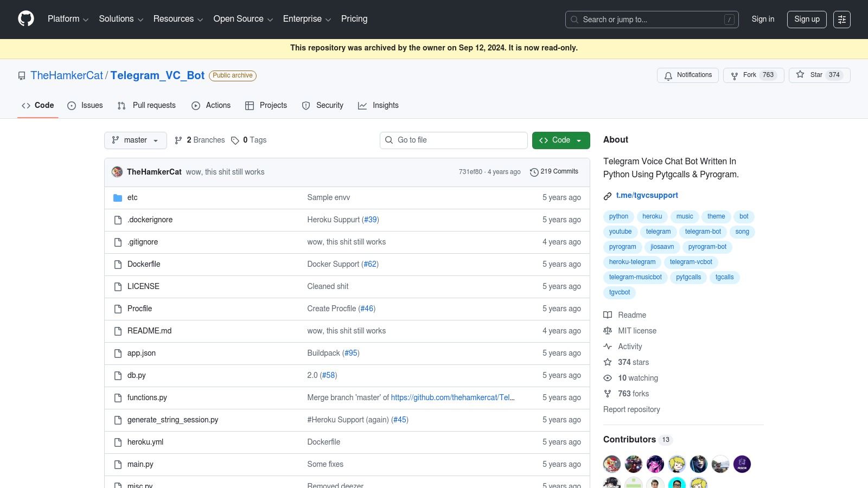Click the file icon next to db.py
Screen dimensions: 868x488
118,376
